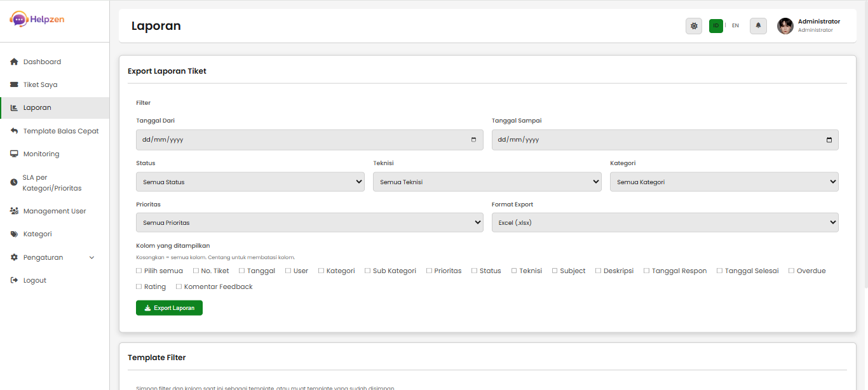Image resolution: width=868 pixels, height=390 pixels.
Task: Open the Format Export dropdown
Action: [x=665, y=222]
